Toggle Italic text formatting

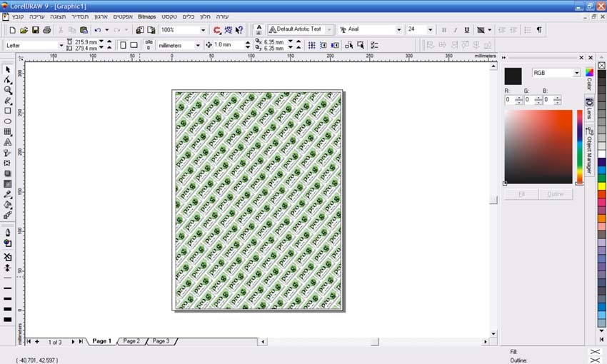tap(456, 30)
